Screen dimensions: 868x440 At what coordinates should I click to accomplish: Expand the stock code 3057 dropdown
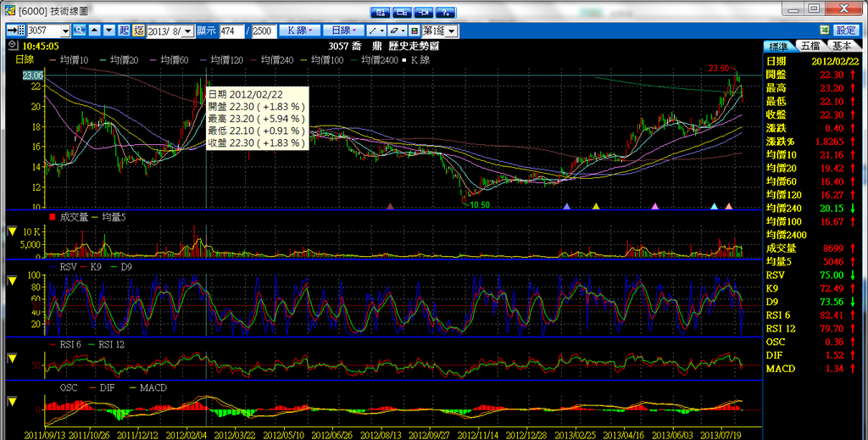[x=65, y=31]
